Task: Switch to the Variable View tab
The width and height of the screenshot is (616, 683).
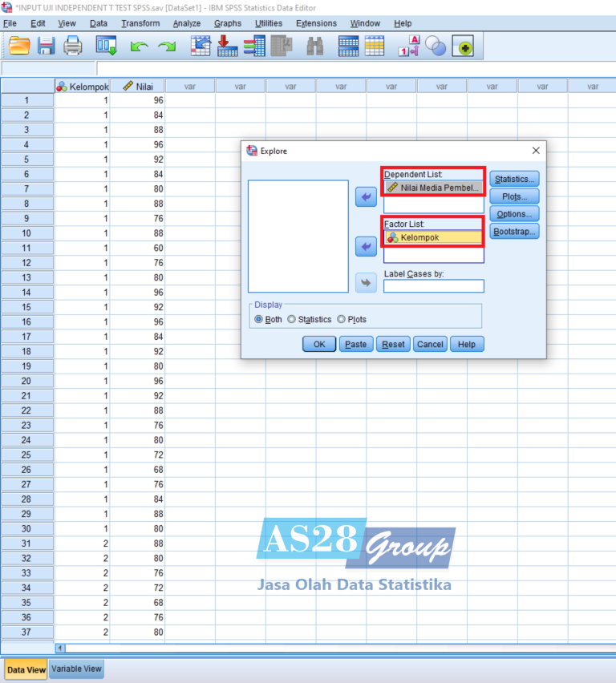Action: (x=76, y=669)
